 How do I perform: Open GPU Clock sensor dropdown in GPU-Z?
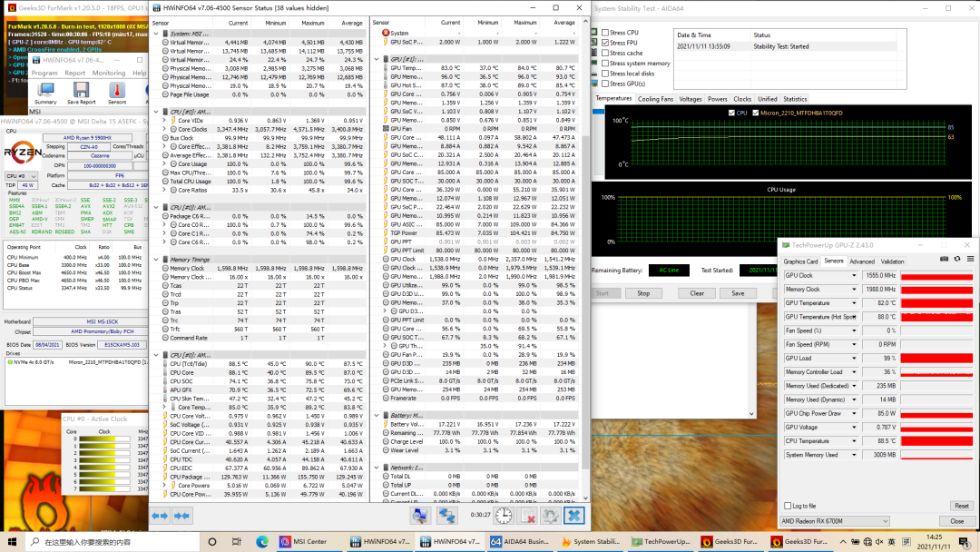[x=854, y=276]
